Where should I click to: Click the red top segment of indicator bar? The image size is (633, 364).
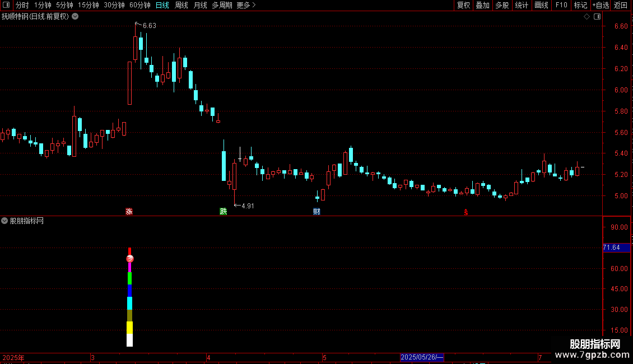coord(129,251)
